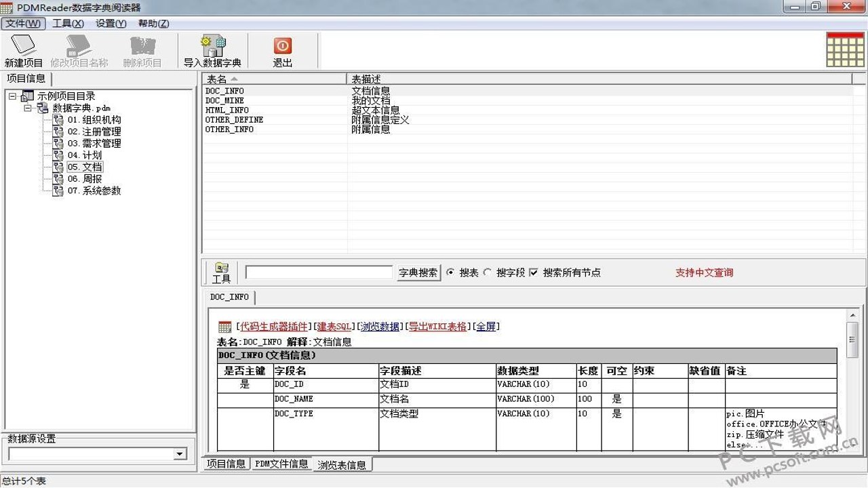Click the 字典搜索 button

[x=418, y=272]
